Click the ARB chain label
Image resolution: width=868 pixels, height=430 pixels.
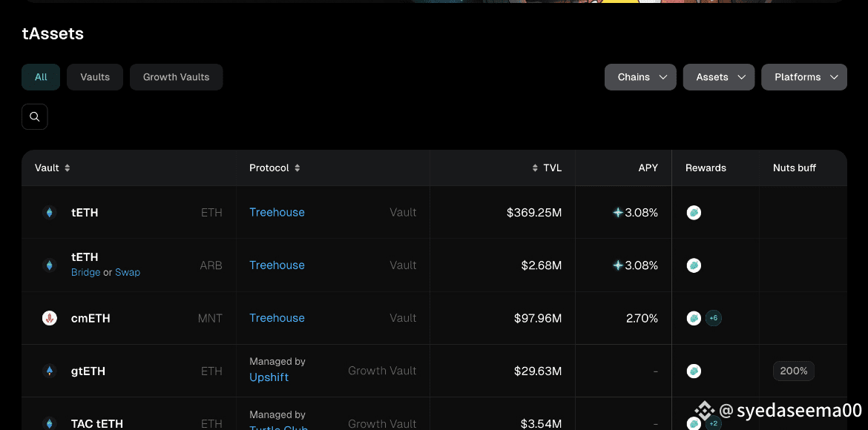211,265
